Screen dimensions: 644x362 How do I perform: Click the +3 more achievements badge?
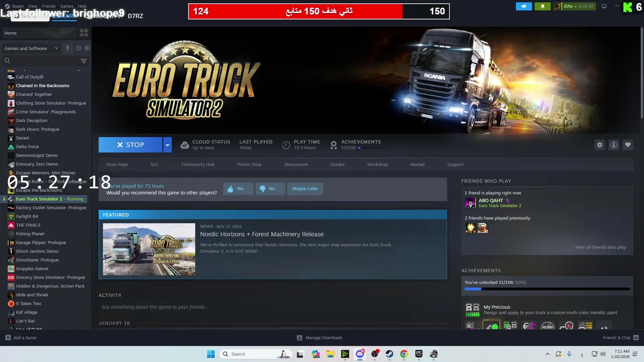tap(604, 327)
